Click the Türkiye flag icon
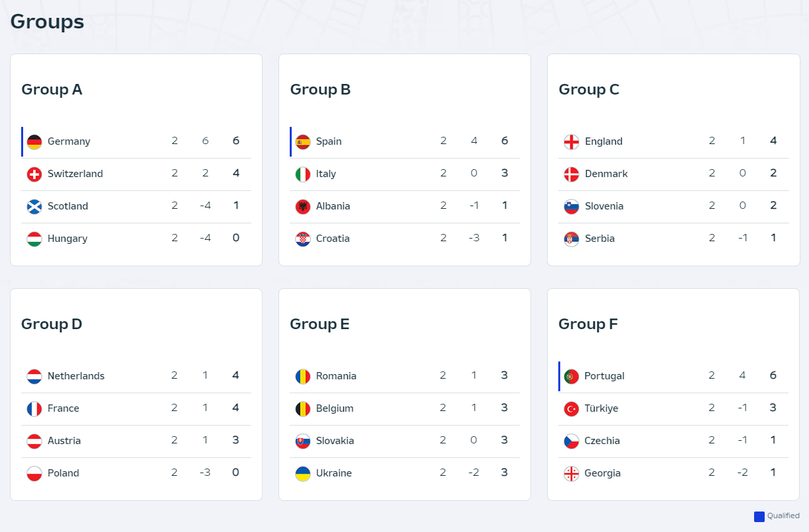This screenshot has height=532, width=809. click(572, 409)
